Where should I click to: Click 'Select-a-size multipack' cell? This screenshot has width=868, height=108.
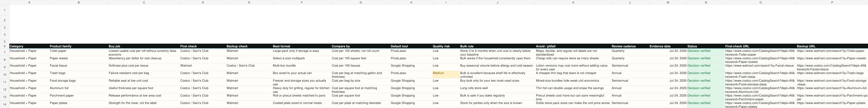click(302, 60)
